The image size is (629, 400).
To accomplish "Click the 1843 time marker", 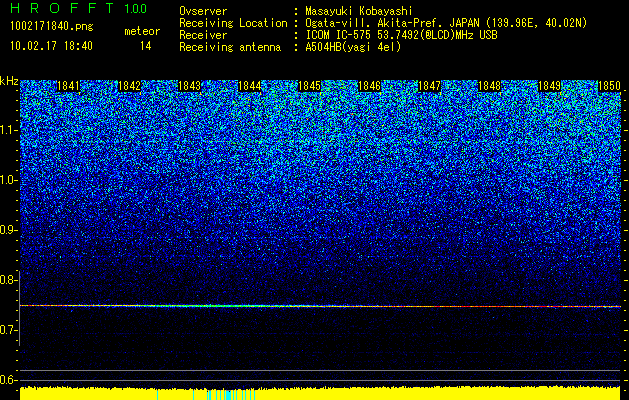I will coord(189,86).
